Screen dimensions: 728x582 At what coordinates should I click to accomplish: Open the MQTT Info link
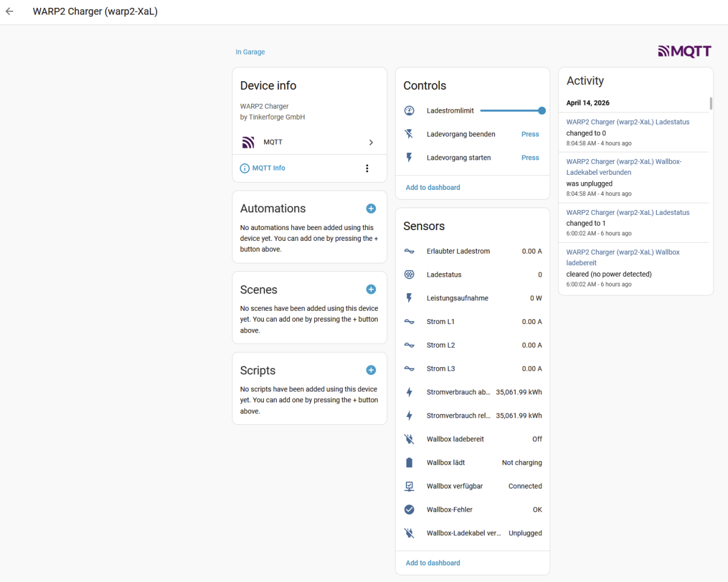pos(268,168)
